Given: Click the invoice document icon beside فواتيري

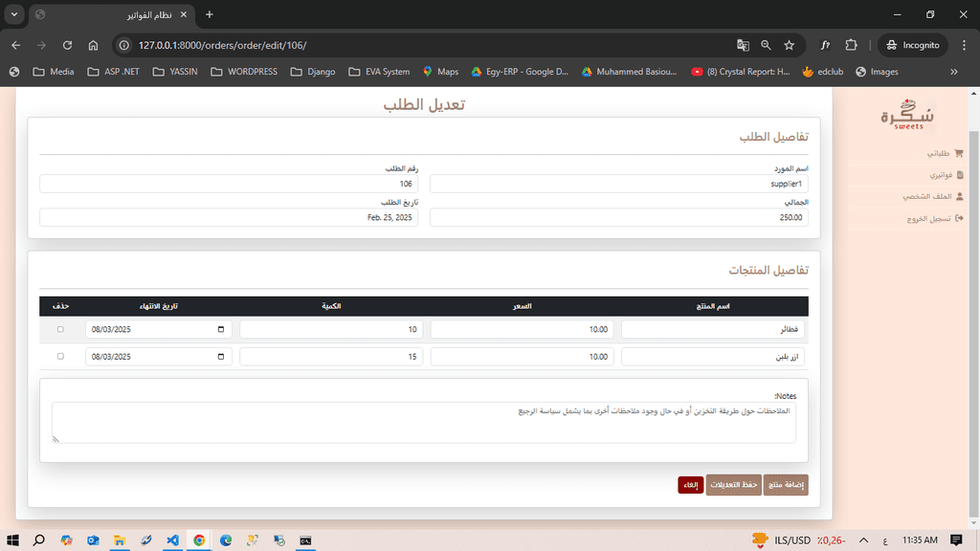Looking at the screenshot, I should pos(960,175).
